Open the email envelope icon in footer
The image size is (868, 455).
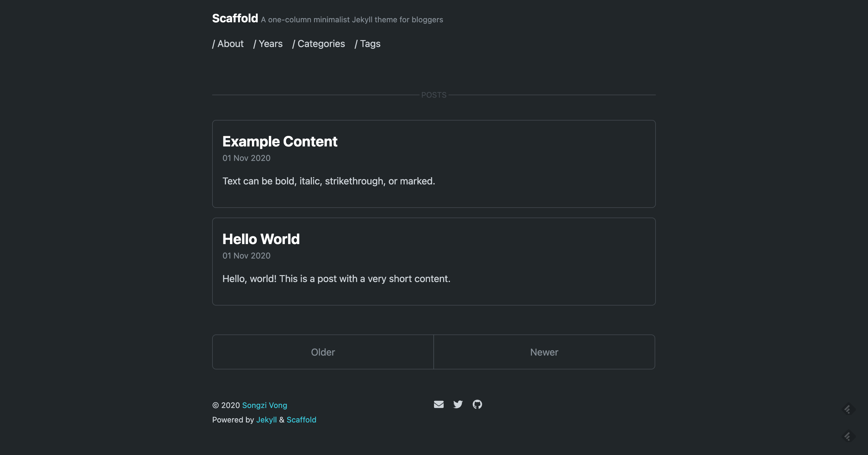(x=439, y=404)
